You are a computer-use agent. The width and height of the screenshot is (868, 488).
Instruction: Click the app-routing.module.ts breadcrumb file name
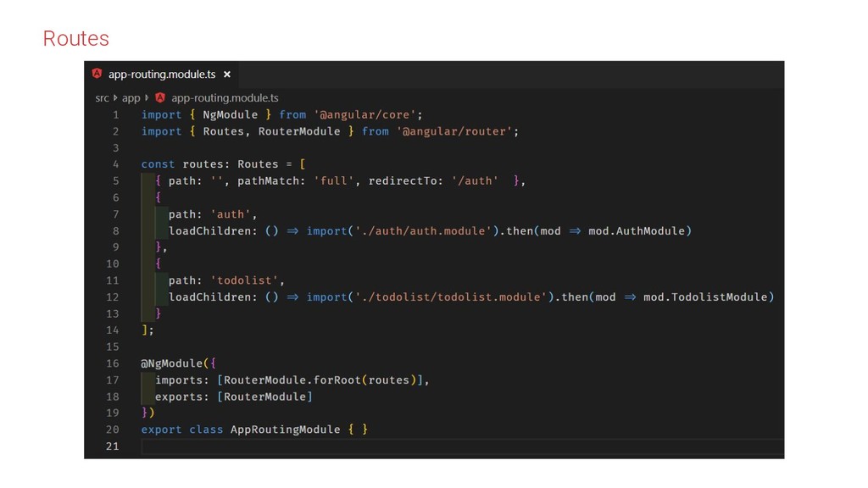[225, 98]
